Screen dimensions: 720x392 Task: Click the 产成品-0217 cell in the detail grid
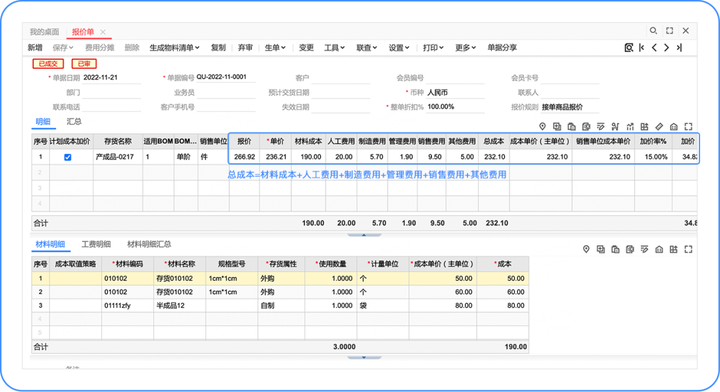click(118, 157)
